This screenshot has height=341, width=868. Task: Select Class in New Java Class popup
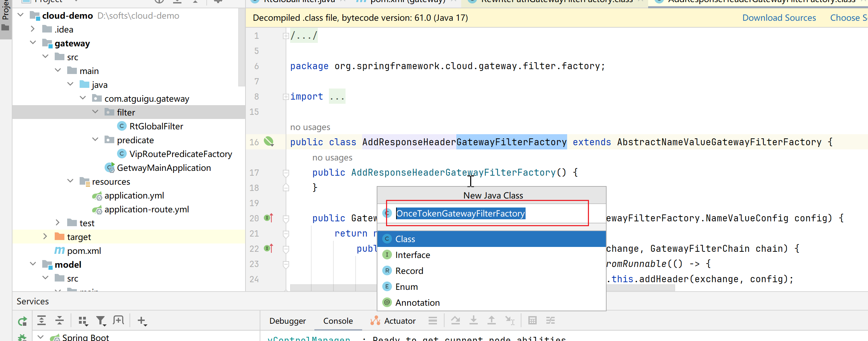(492, 239)
